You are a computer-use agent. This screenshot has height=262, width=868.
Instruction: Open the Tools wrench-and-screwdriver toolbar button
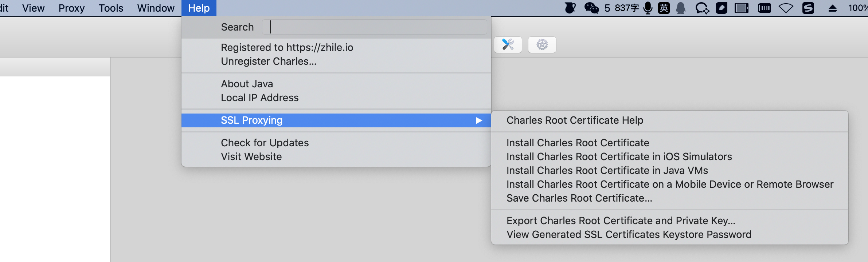pyautogui.click(x=508, y=45)
